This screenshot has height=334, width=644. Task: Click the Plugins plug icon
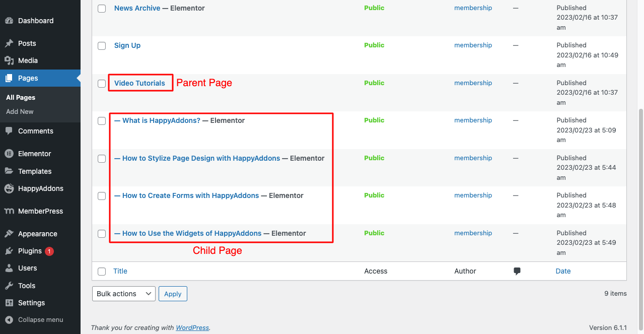click(9, 251)
